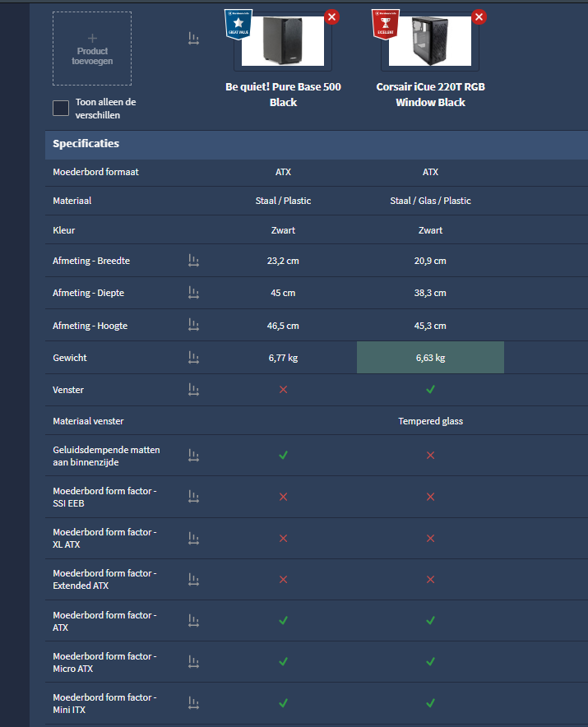Image resolution: width=588 pixels, height=727 pixels.
Task: Click the 'Product toevoegen' add box
Action: coord(91,49)
